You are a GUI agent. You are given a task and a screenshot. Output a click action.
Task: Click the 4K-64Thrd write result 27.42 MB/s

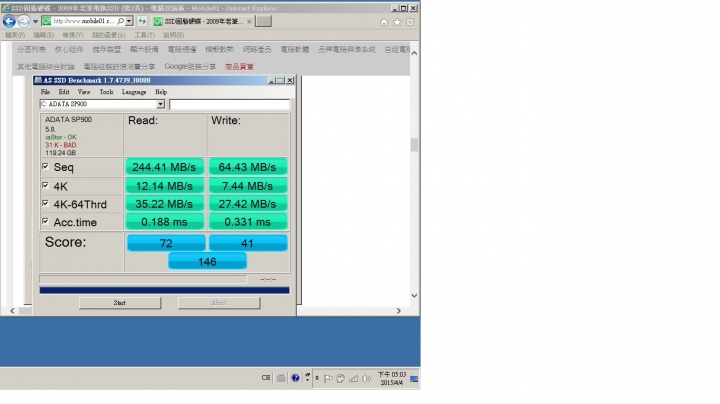pos(248,204)
